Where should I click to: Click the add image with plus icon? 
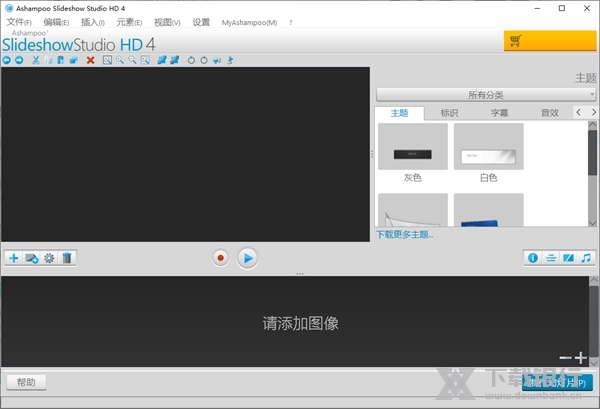coord(31,258)
